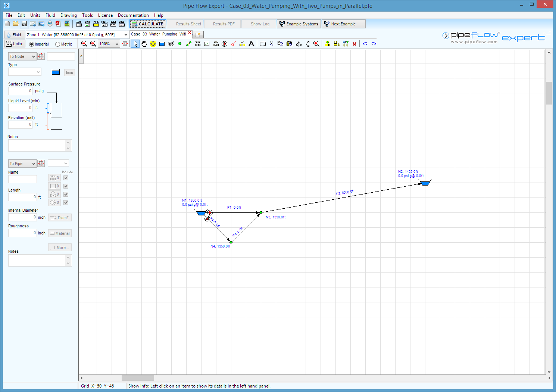This screenshot has height=392, width=556.
Task: Open the node Type dropdown
Action: pyautogui.click(x=25, y=72)
